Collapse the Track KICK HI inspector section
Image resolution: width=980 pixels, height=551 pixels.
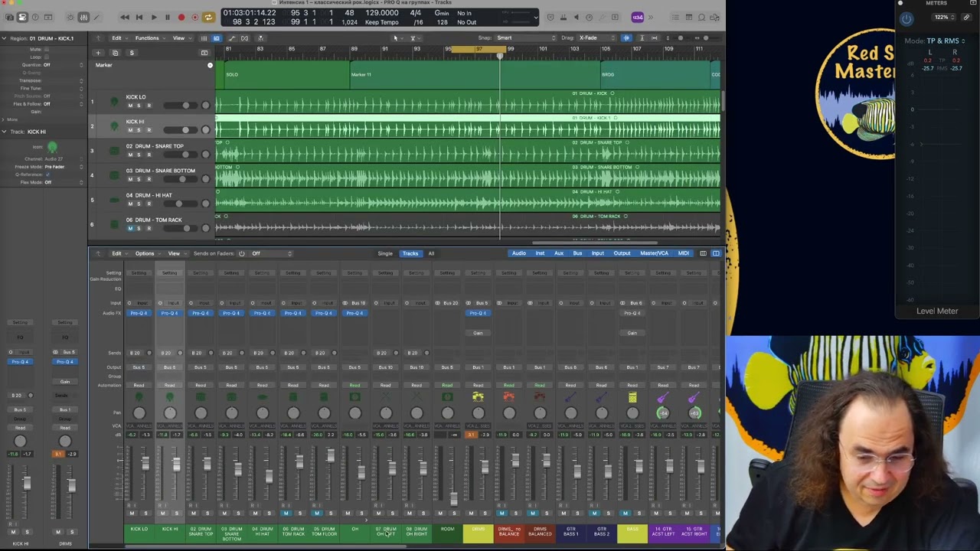coord(4,132)
